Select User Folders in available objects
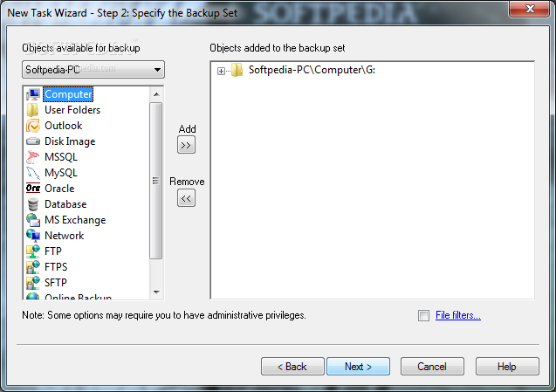 (72, 110)
